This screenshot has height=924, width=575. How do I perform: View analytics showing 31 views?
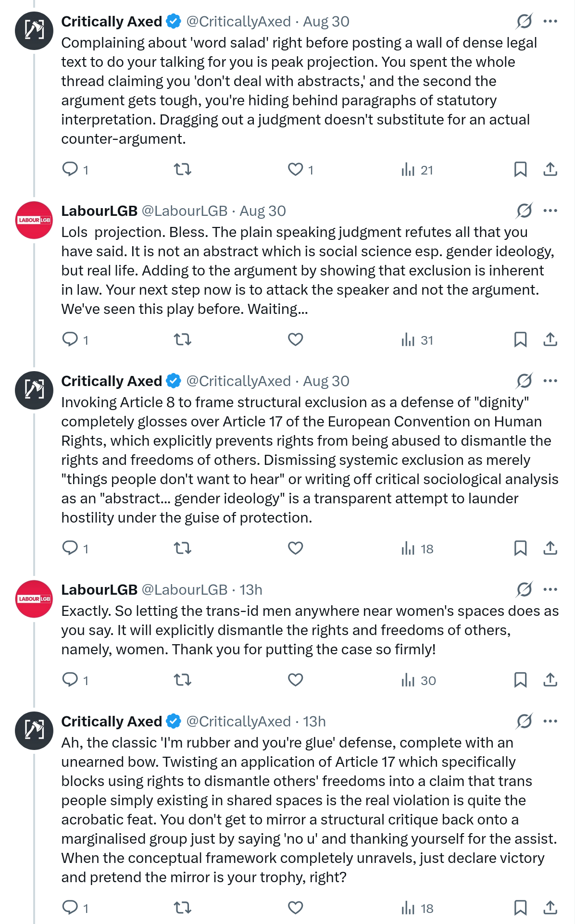(x=417, y=340)
